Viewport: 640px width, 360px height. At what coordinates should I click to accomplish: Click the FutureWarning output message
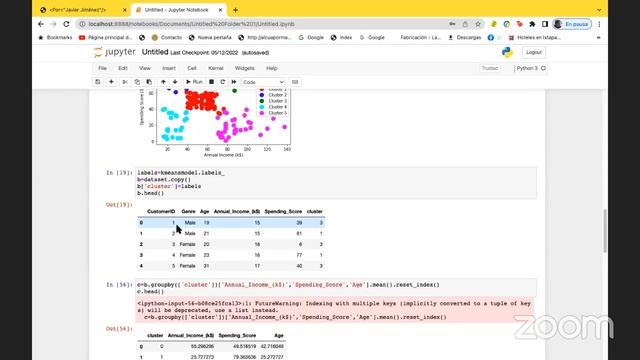click(x=335, y=310)
